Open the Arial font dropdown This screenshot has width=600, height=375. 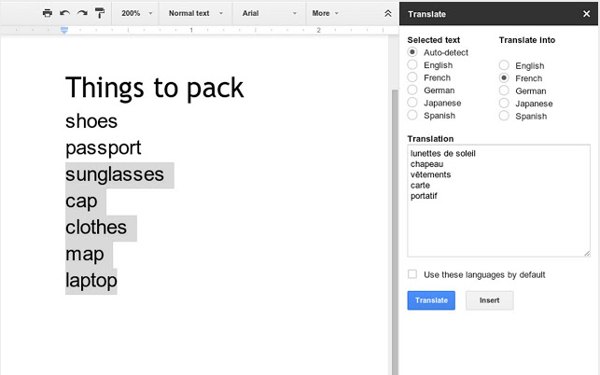tap(269, 13)
